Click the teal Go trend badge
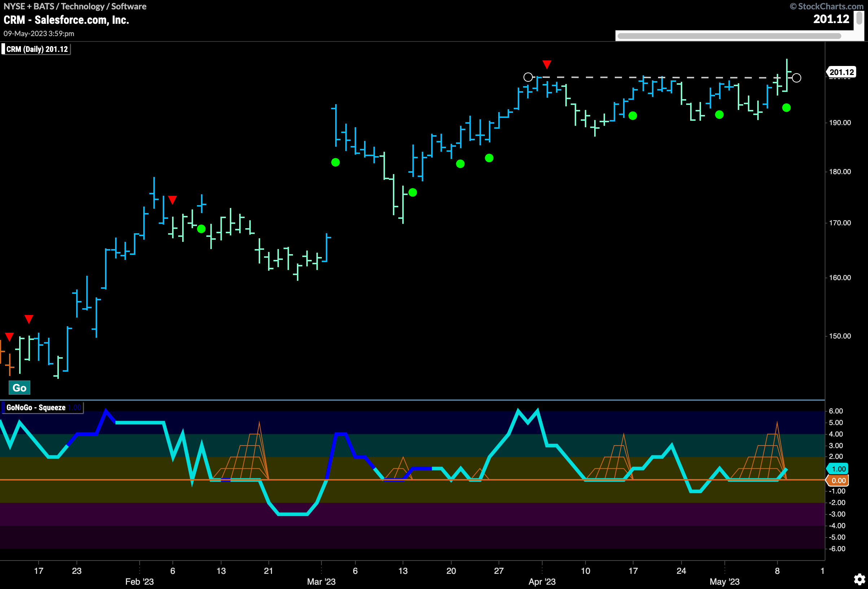 [19, 388]
